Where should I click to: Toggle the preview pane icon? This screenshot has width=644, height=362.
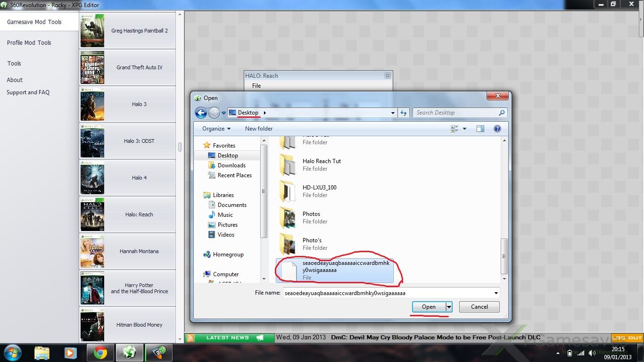480,129
